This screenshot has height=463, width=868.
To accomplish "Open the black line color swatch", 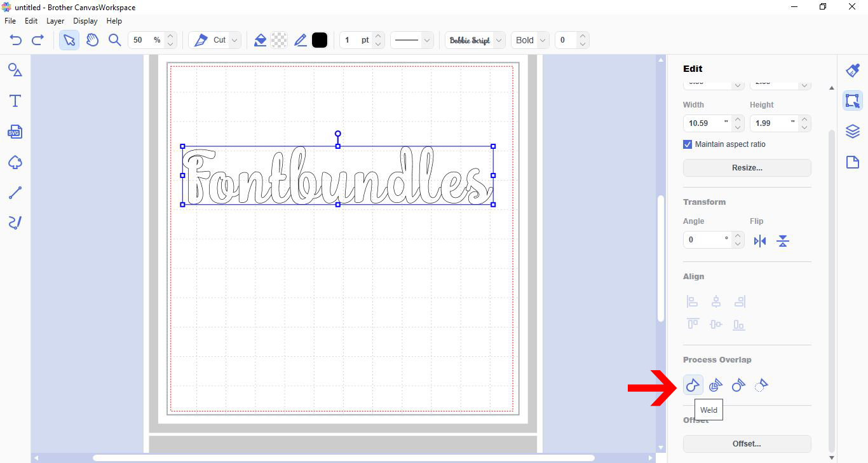I will [x=320, y=40].
